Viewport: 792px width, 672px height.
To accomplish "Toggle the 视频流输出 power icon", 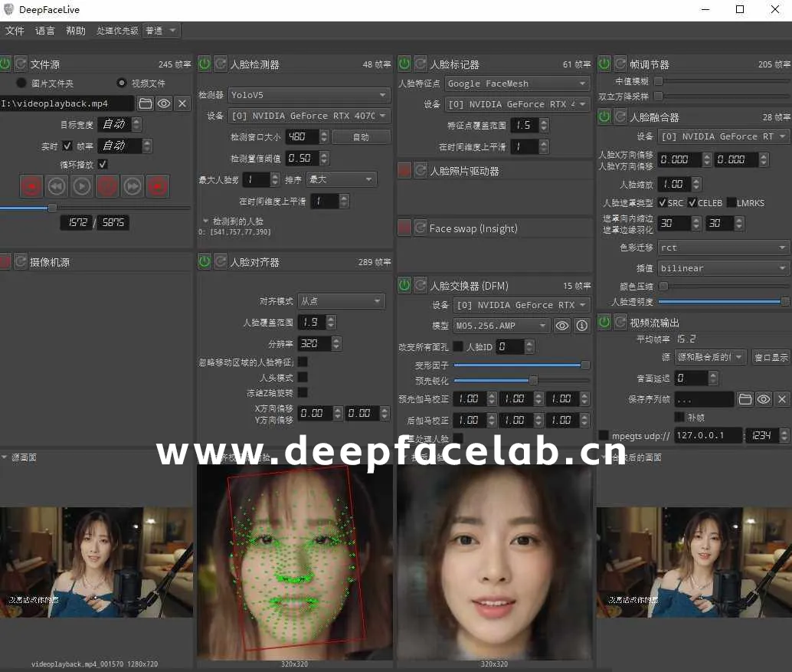I will (604, 322).
